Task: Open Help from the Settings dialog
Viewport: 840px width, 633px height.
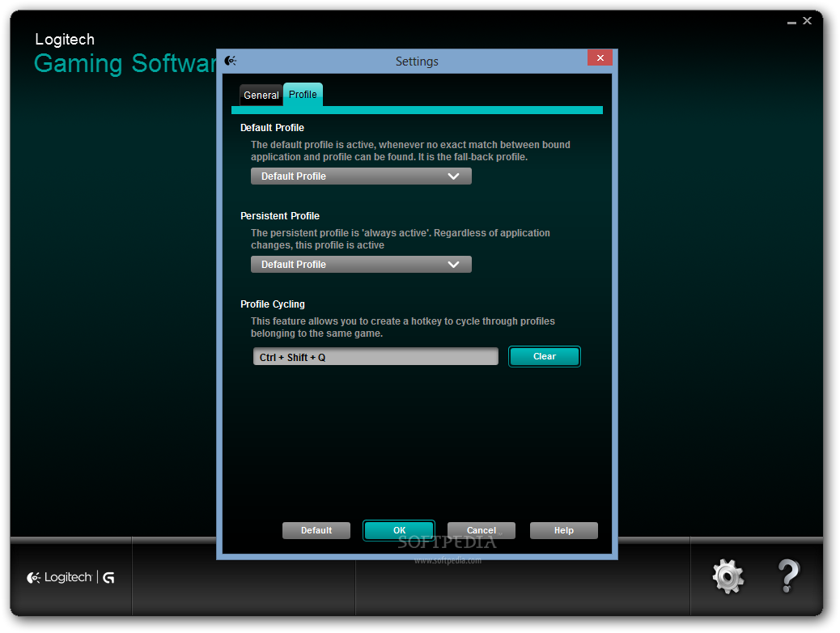Action: [563, 530]
